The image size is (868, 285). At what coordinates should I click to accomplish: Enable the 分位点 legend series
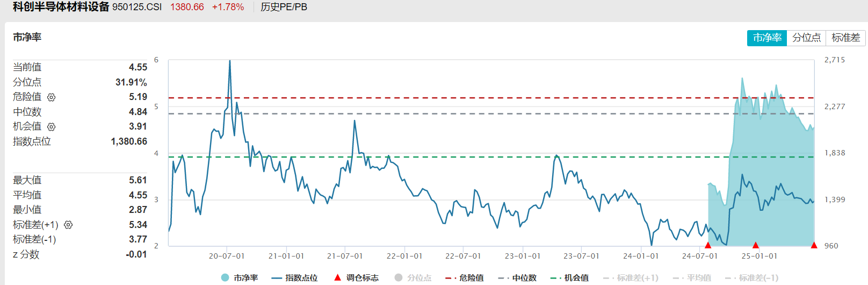point(413,277)
